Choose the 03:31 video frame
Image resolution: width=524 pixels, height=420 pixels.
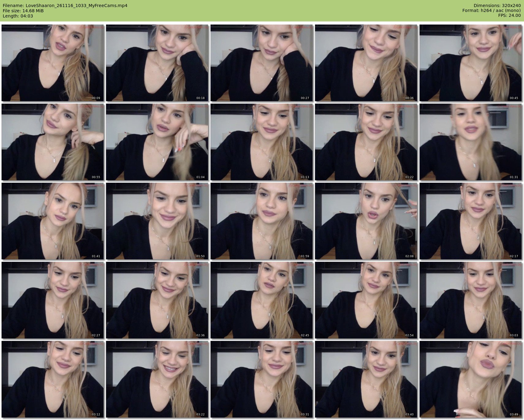(x=262, y=379)
